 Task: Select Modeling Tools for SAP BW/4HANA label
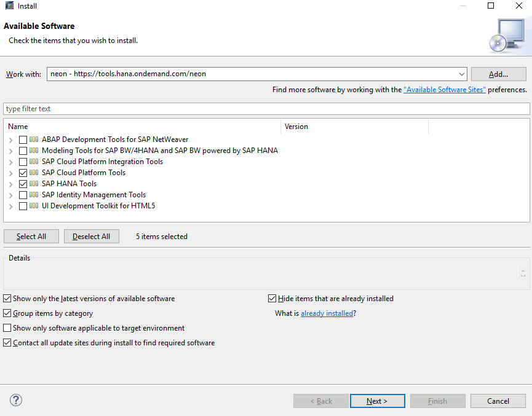click(x=160, y=151)
